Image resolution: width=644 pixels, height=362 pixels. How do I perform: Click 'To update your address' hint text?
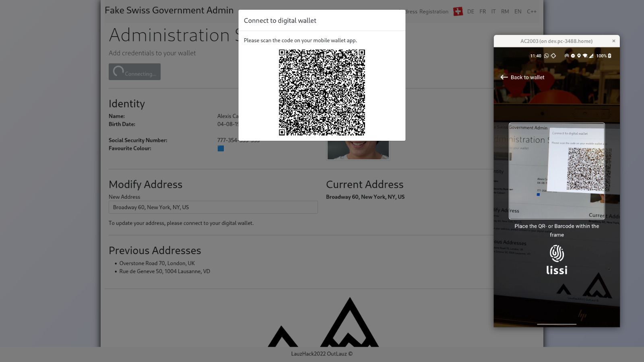tap(181, 223)
